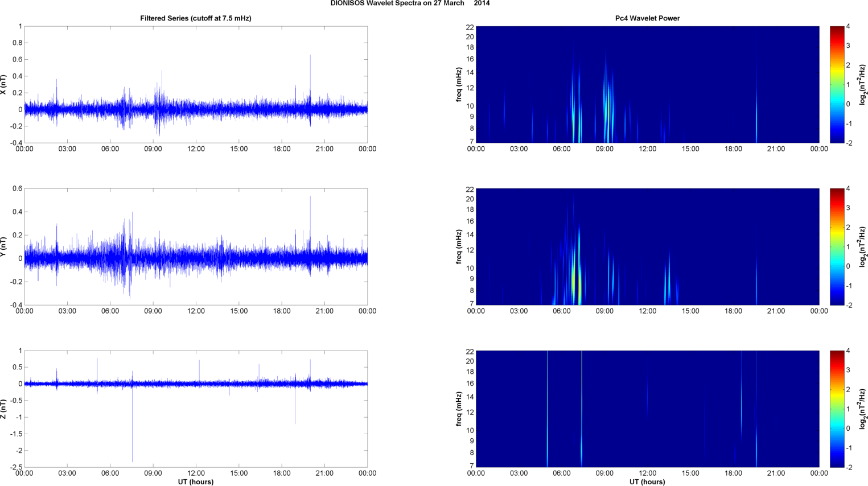The width and height of the screenshot is (868, 486).
Task: Click the Z (nT) axis label
Action: 3,409
